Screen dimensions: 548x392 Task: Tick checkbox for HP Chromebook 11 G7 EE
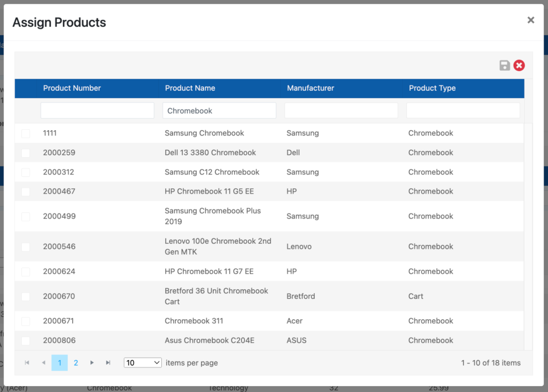click(x=26, y=272)
